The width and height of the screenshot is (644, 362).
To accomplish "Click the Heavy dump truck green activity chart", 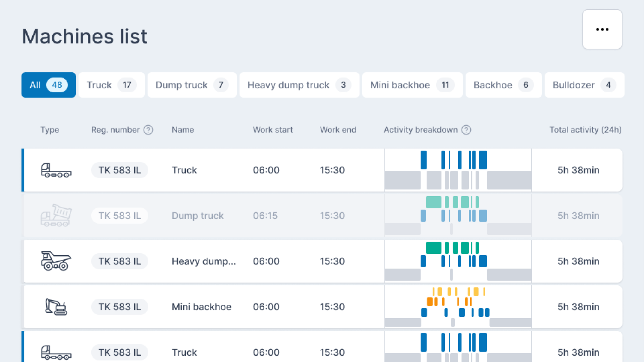I will tap(452, 248).
